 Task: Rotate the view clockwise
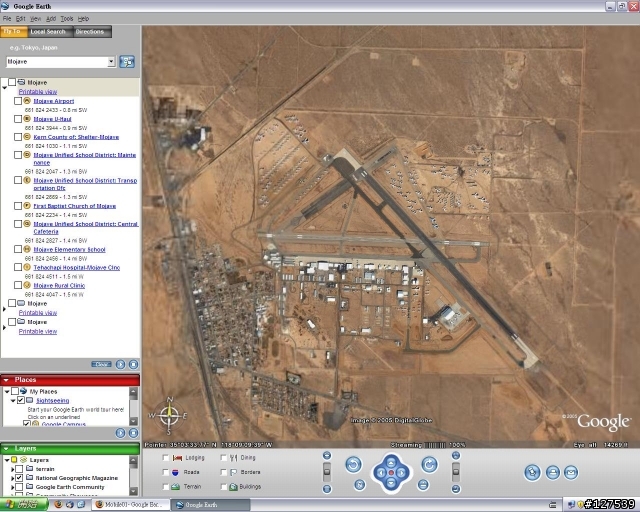click(429, 464)
